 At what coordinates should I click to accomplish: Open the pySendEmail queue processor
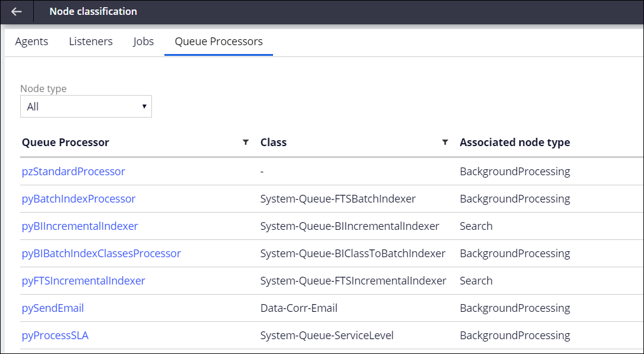(53, 308)
